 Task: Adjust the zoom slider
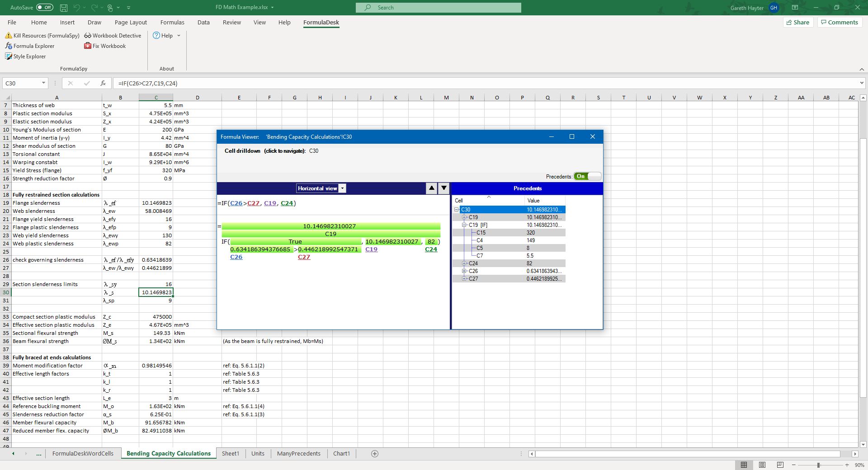818,465
